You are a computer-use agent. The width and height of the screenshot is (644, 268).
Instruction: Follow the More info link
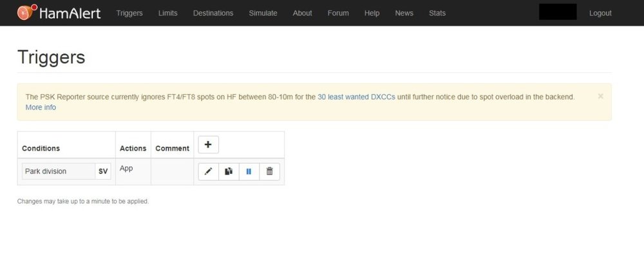[41, 108]
